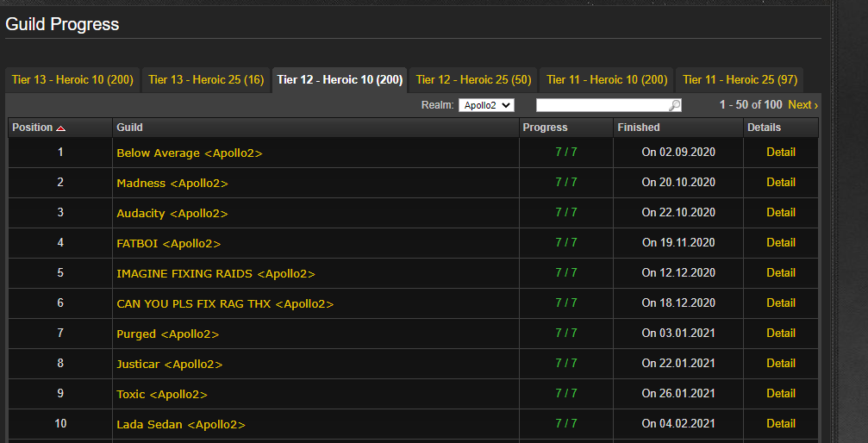Image resolution: width=868 pixels, height=443 pixels.
Task: Switch to Tier 11 - Heroic 10 tab
Action: (607, 80)
